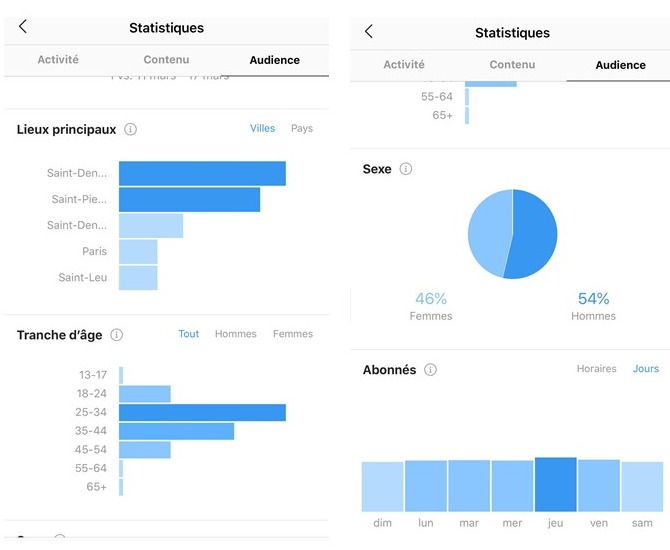Tap the Lieux principaux heading
Viewport: 670px width, 550px height.
pyautogui.click(x=66, y=129)
